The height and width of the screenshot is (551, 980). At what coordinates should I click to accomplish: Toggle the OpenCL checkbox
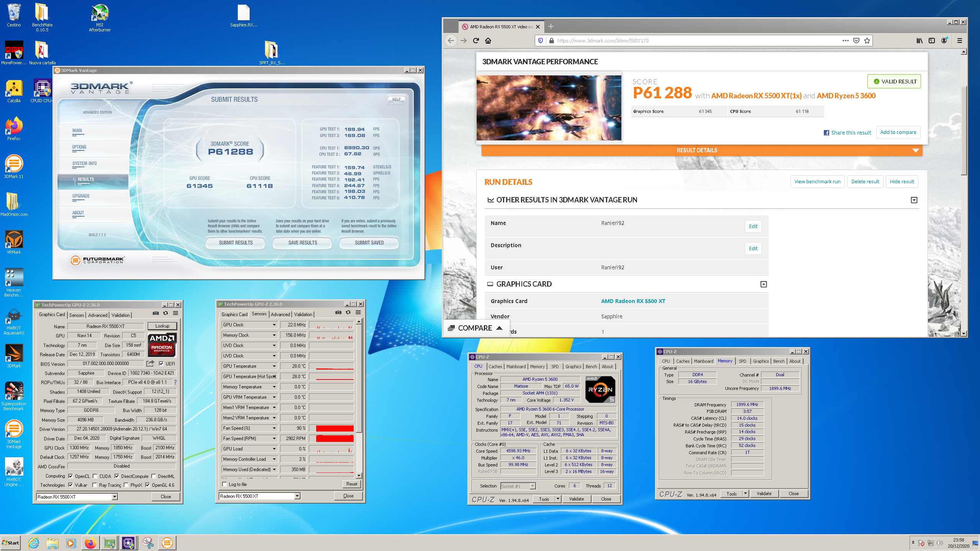pos(70,476)
